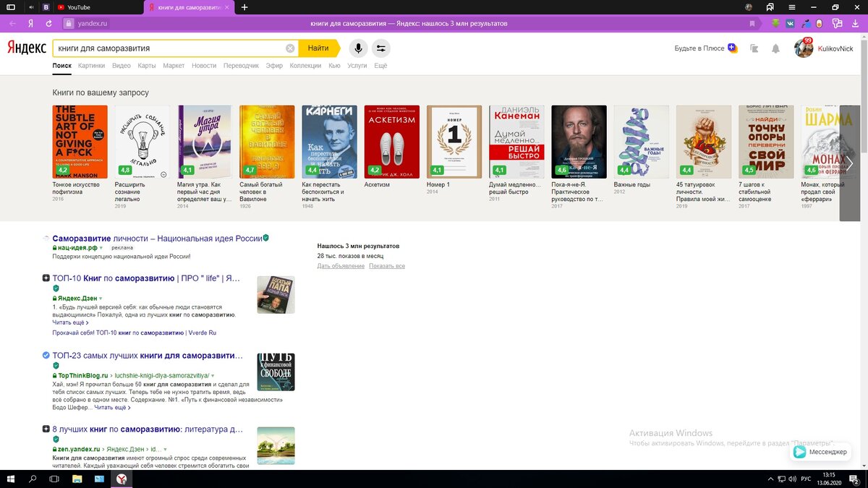Reload the page with the refresh icon

(48, 23)
